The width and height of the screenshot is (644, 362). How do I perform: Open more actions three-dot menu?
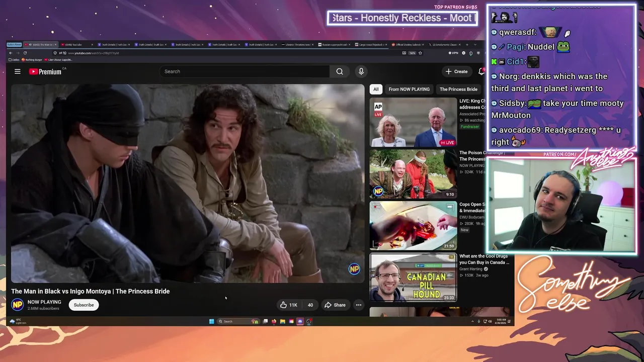pyautogui.click(x=359, y=305)
